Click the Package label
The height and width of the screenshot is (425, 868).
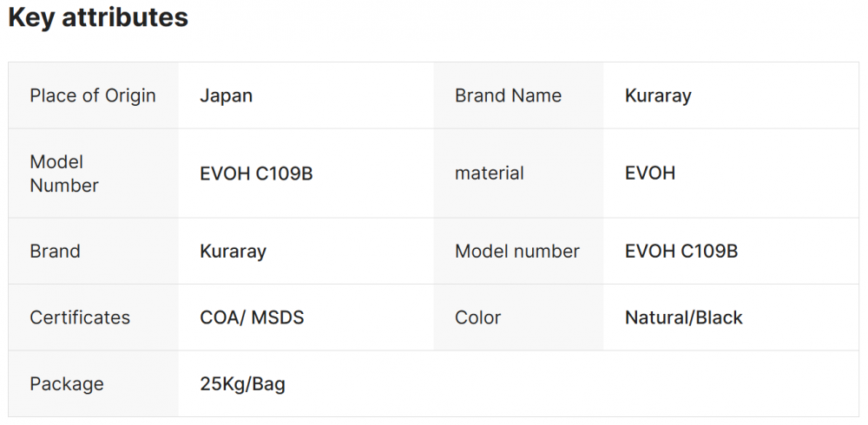(x=67, y=384)
